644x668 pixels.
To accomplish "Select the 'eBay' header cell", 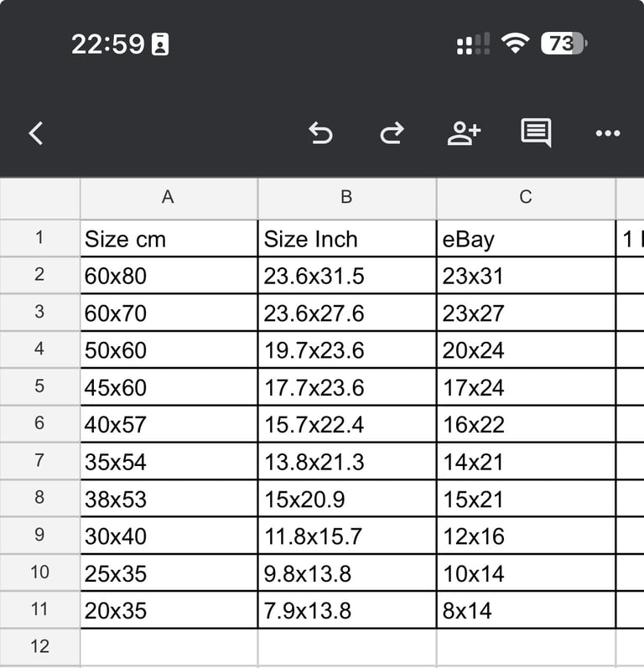I will [526, 239].
